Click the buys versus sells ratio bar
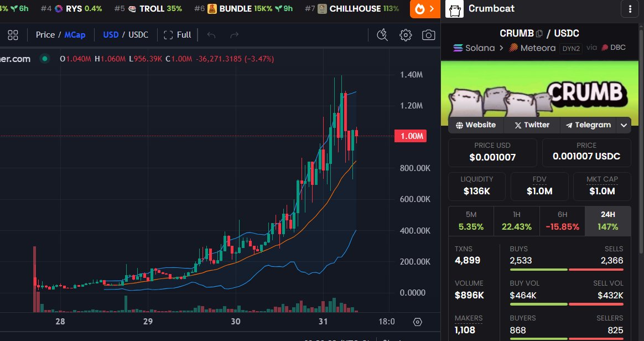This screenshot has height=341, width=644. [x=567, y=270]
